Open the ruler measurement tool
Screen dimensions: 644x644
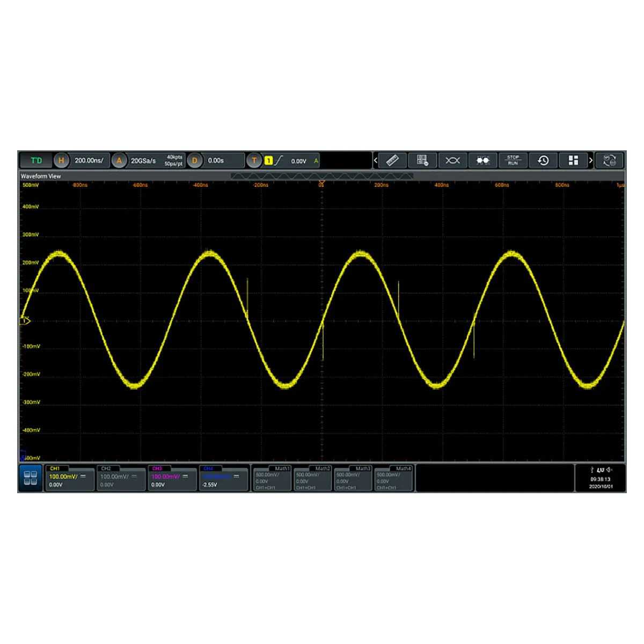tap(392, 160)
